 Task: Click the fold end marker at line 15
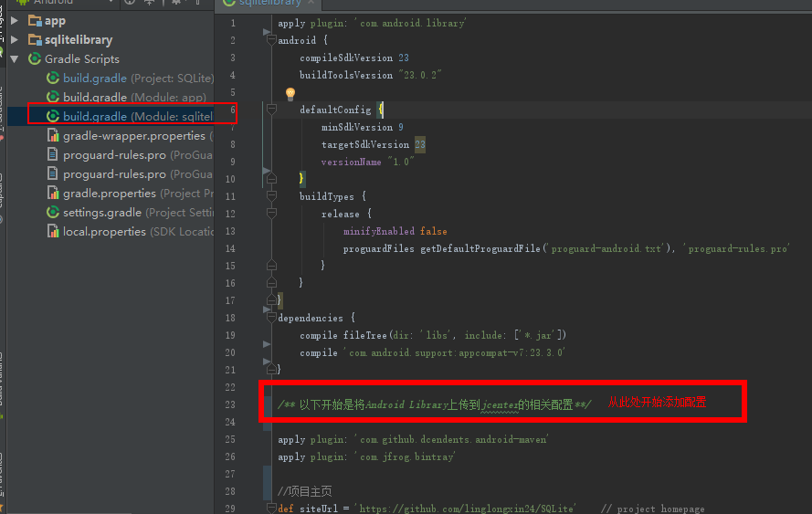[271, 266]
